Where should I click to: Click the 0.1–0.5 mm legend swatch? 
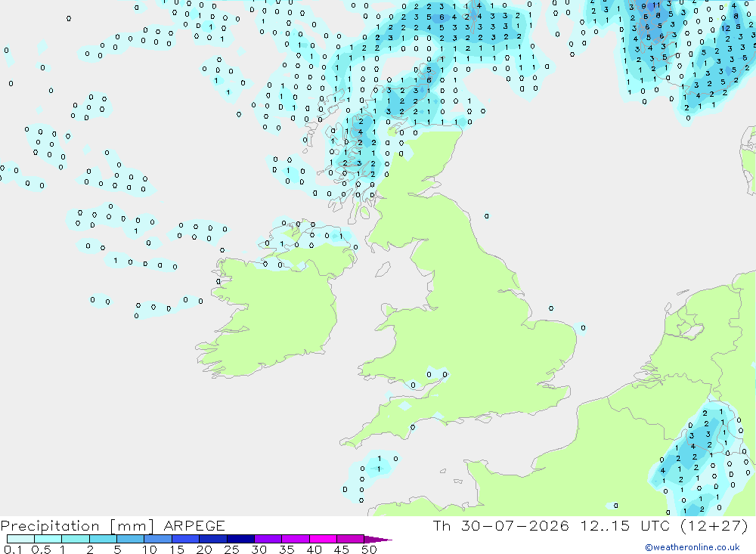20,539
